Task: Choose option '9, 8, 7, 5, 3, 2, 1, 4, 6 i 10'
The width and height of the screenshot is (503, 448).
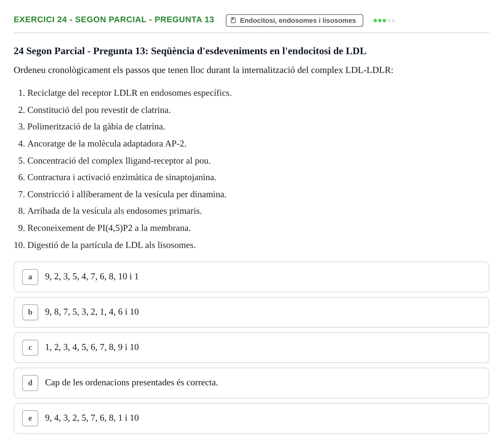Action: tap(251, 312)
